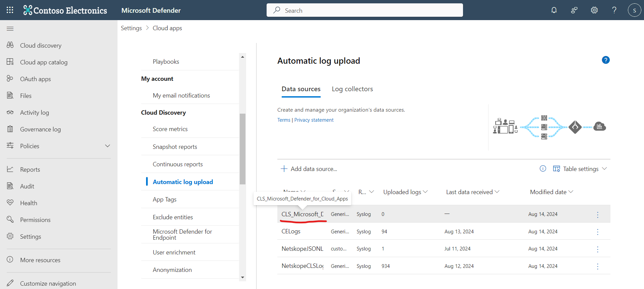This screenshot has height=289, width=644.
Task: Open App Tags settings
Action: 165,199
